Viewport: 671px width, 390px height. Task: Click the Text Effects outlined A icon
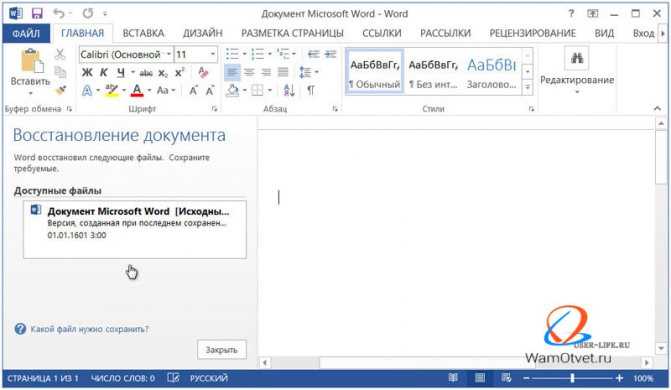click(x=87, y=90)
